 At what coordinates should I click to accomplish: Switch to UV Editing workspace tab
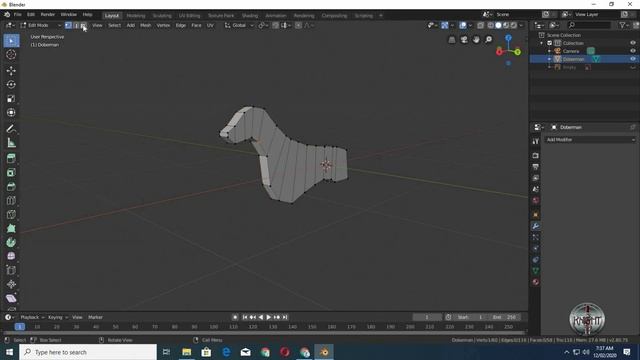[190, 16]
